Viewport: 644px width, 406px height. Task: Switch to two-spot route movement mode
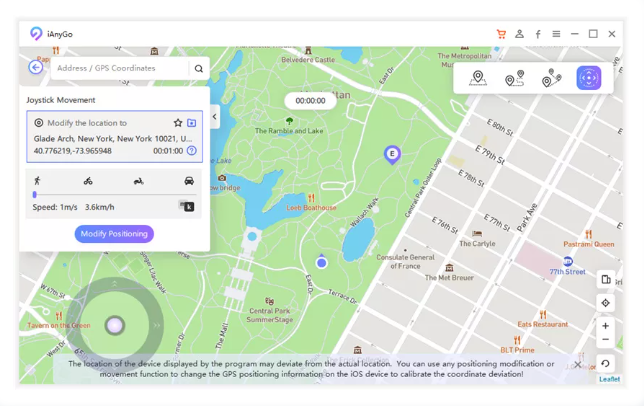514,78
